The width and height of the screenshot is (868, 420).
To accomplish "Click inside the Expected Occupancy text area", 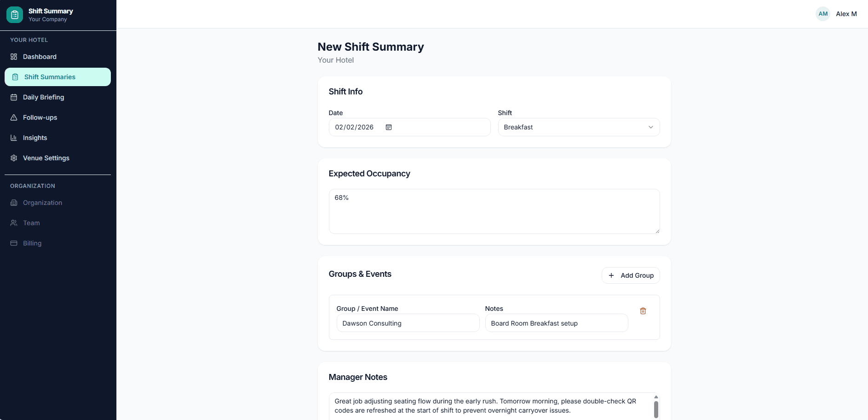I will click(494, 211).
